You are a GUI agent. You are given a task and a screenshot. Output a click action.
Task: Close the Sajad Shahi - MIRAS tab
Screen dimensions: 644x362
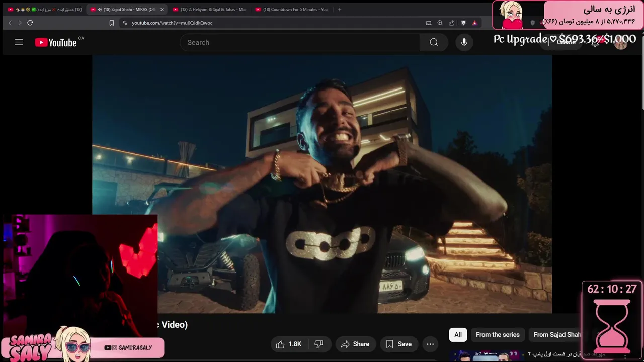(162, 9)
